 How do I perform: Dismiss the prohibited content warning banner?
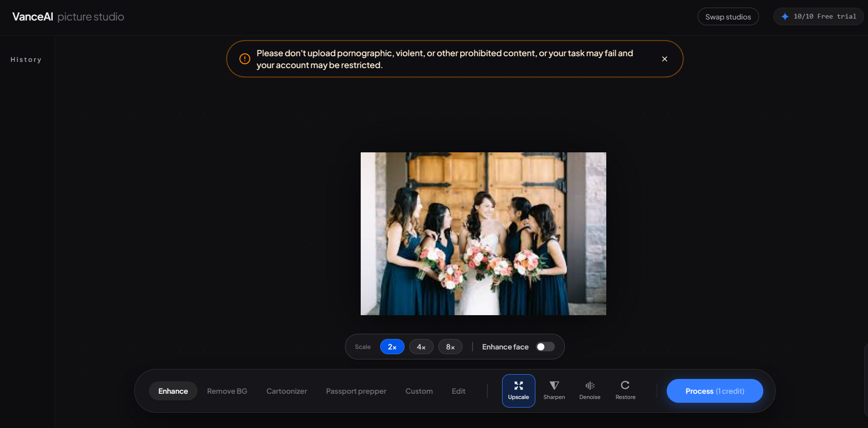coord(664,59)
